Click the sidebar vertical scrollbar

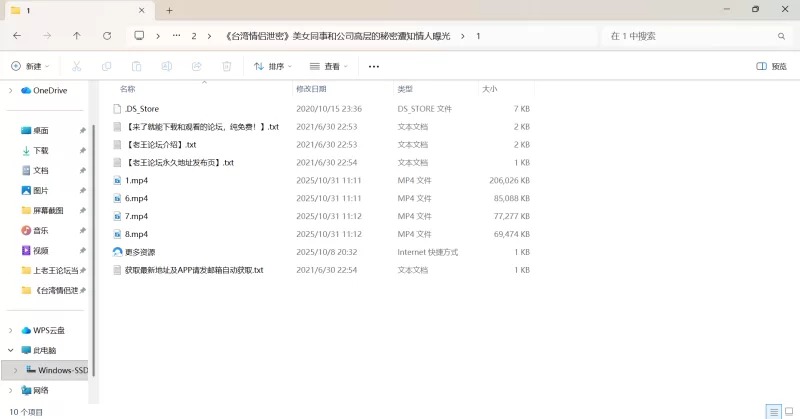tap(91, 250)
